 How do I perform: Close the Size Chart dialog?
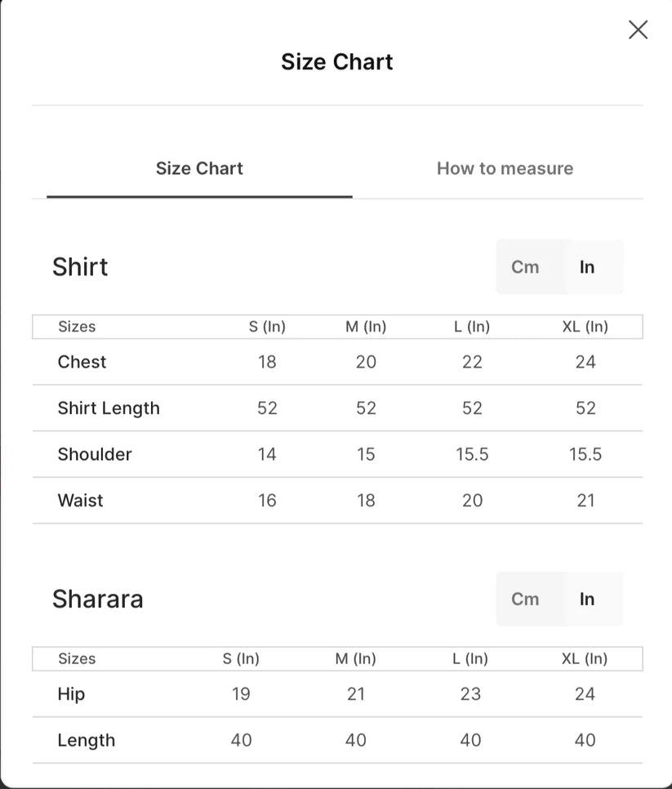[x=638, y=29]
